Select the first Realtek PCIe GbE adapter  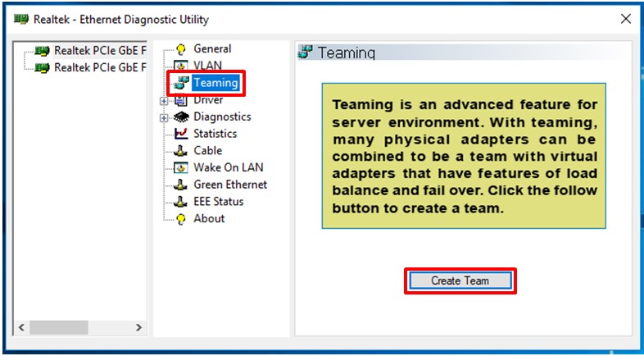[x=100, y=51]
